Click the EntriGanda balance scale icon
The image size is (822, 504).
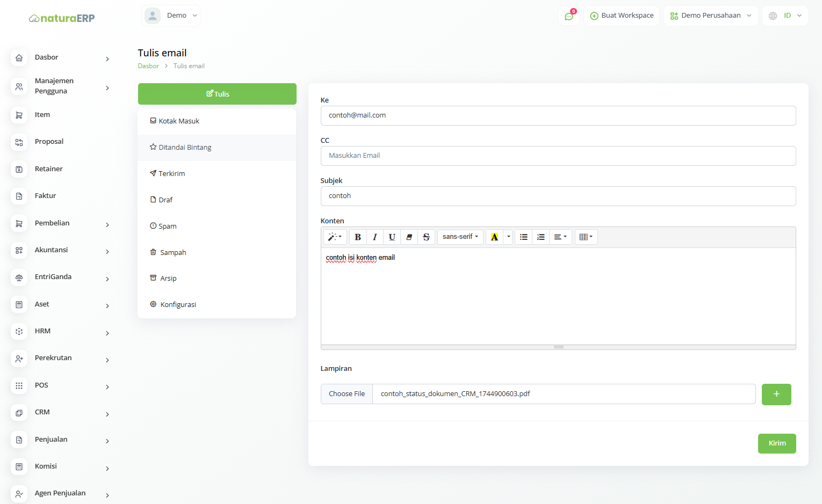(x=19, y=277)
